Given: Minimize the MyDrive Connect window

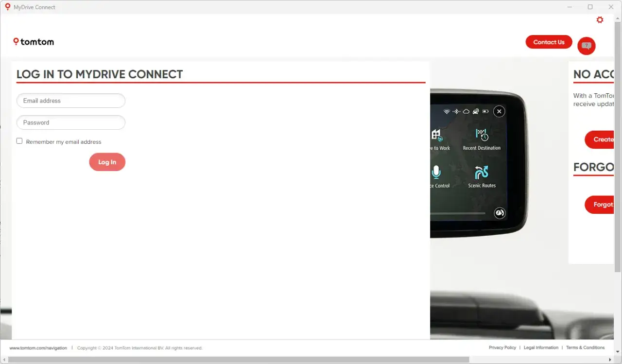Looking at the screenshot, I should click(x=569, y=7).
